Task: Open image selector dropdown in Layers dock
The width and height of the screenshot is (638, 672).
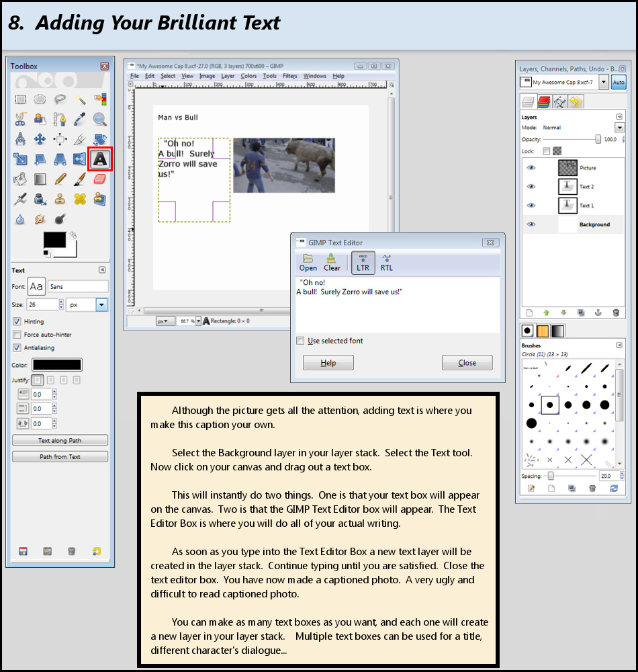Action: (603, 82)
